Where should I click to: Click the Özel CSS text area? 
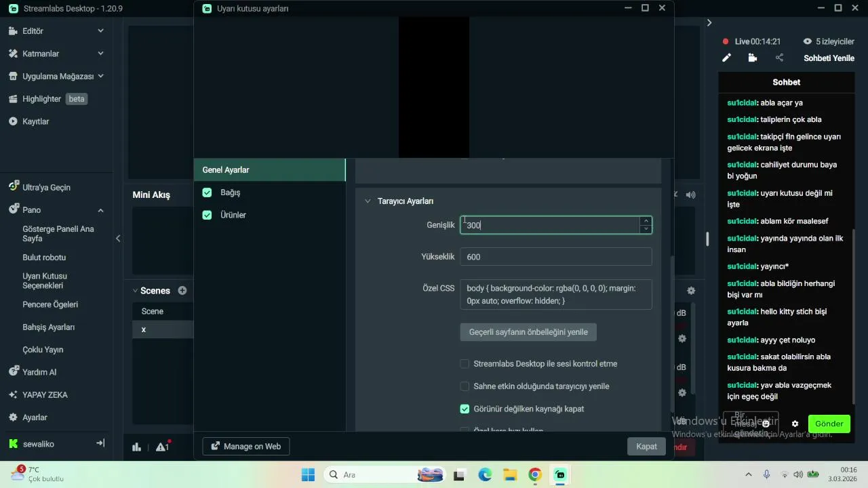click(x=556, y=294)
